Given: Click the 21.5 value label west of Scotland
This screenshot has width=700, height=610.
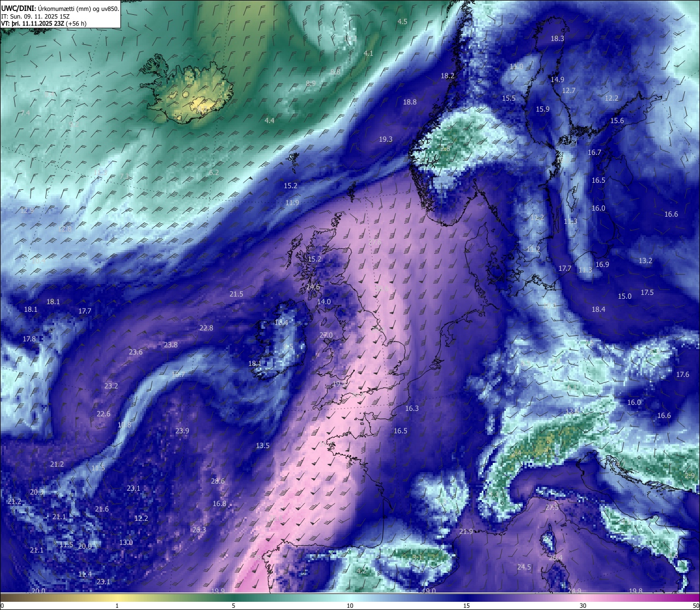Looking at the screenshot, I should pyautogui.click(x=236, y=294).
